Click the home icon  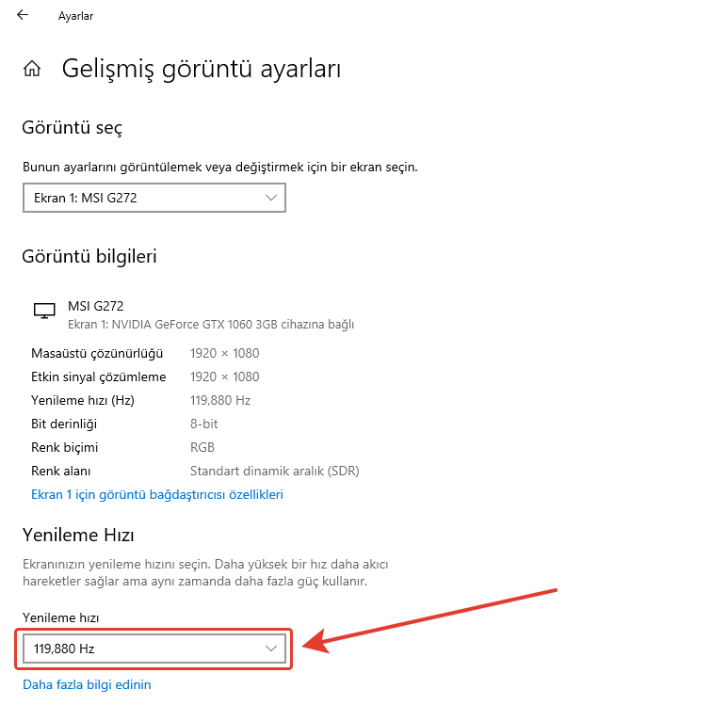click(32, 69)
